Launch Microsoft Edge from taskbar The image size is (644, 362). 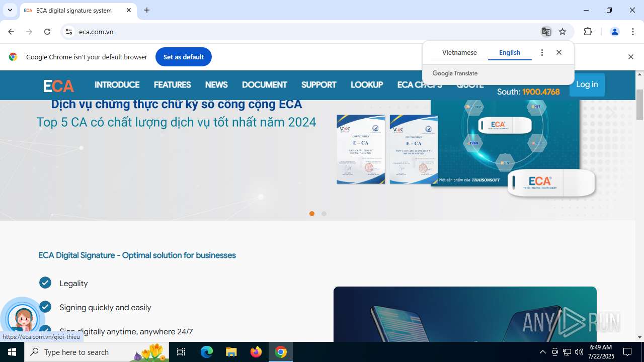pyautogui.click(x=207, y=352)
